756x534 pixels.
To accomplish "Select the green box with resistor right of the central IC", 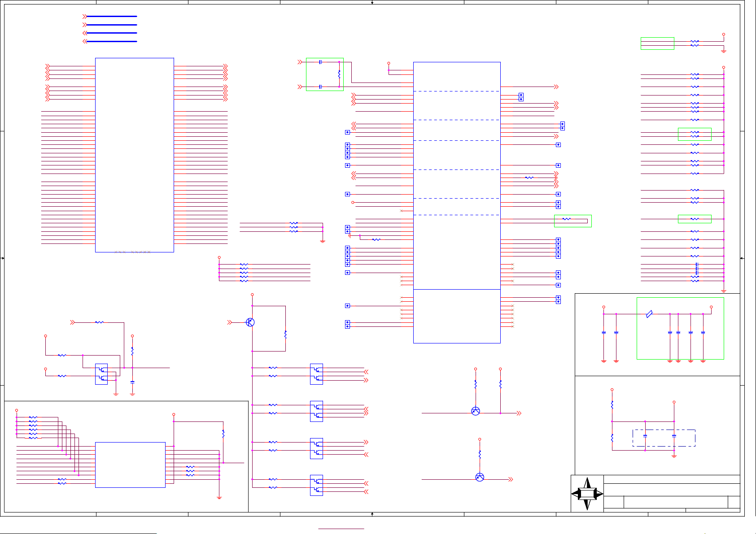I will coord(573,221).
